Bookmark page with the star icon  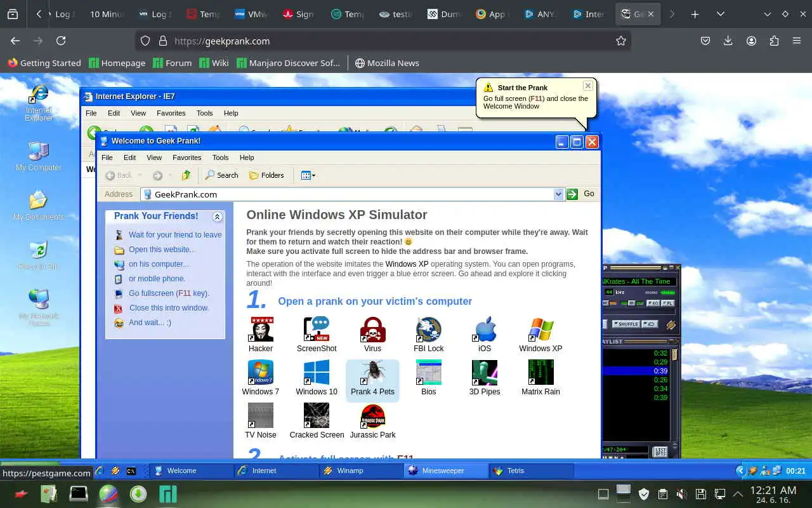pyautogui.click(x=621, y=41)
